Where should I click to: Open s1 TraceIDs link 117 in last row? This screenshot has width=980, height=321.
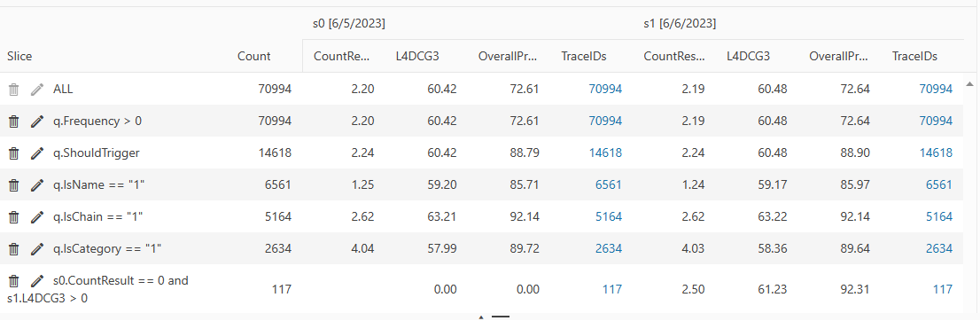pyautogui.click(x=943, y=289)
